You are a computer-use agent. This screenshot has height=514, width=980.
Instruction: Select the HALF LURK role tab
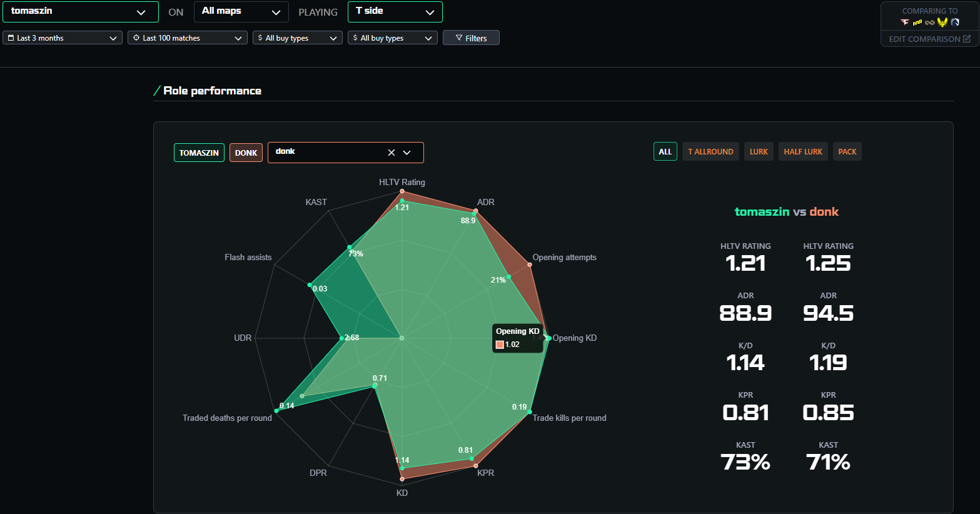(x=803, y=152)
